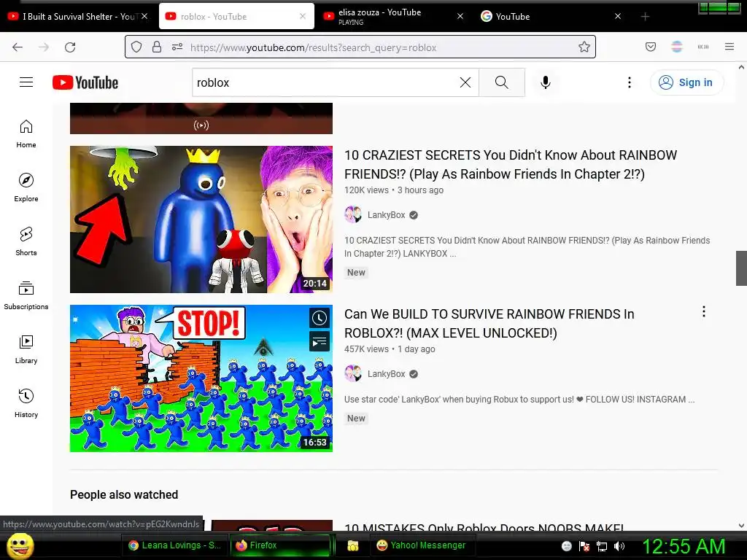The image size is (747, 560).
Task: Clear the roblox search text with X
Action: (x=465, y=82)
